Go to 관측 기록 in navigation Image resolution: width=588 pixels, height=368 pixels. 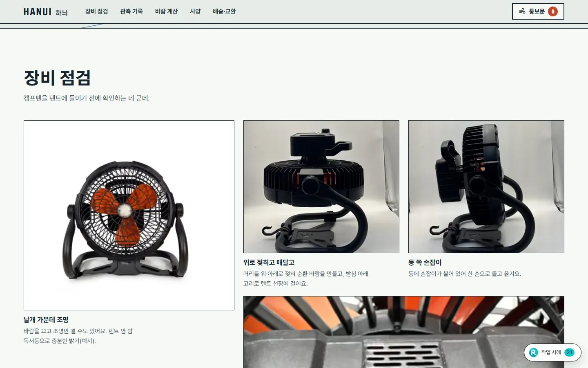(x=131, y=11)
